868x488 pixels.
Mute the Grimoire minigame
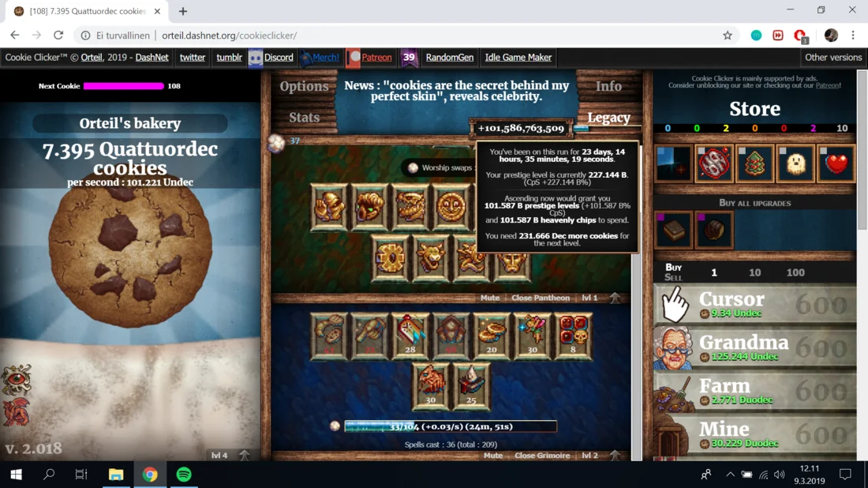(x=493, y=456)
